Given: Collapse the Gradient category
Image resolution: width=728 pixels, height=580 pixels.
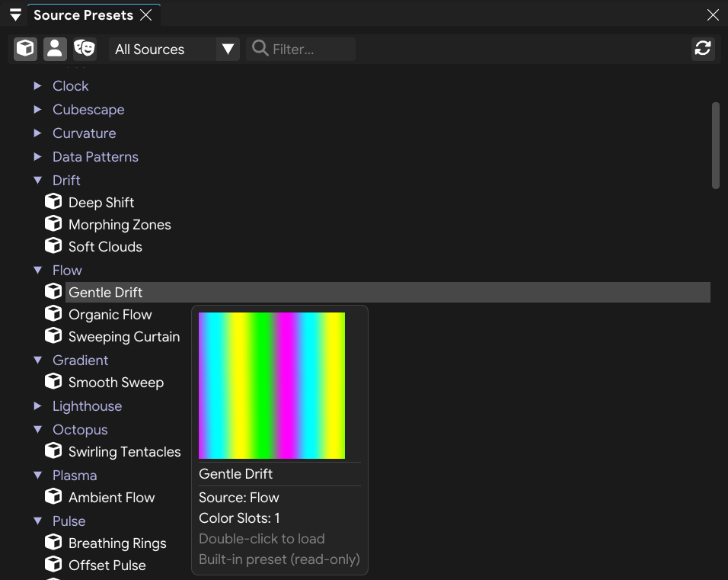Looking at the screenshot, I should tap(37, 360).
